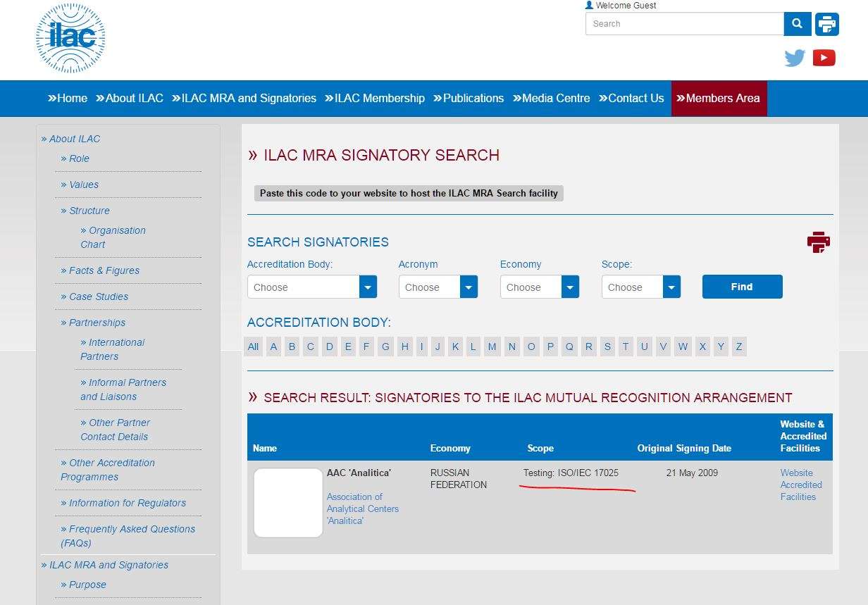868x605 pixels.
Task: Go to the Members Area tab
Action: 719,99
